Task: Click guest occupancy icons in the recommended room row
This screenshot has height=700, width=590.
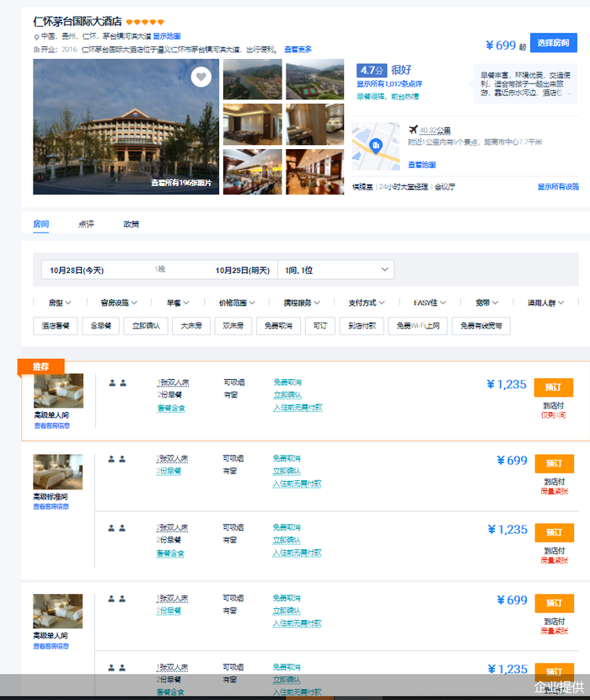Action: pyautogui.click(x=117, y=382)
